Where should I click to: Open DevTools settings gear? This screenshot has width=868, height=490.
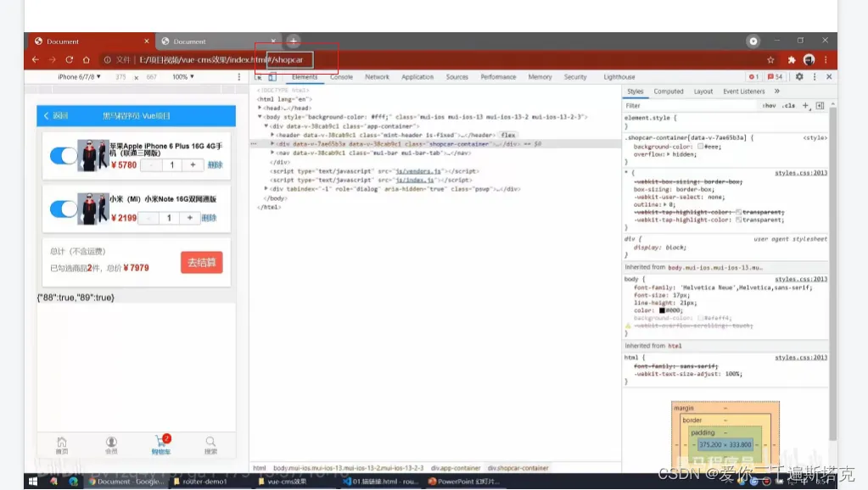click(799, 77)
